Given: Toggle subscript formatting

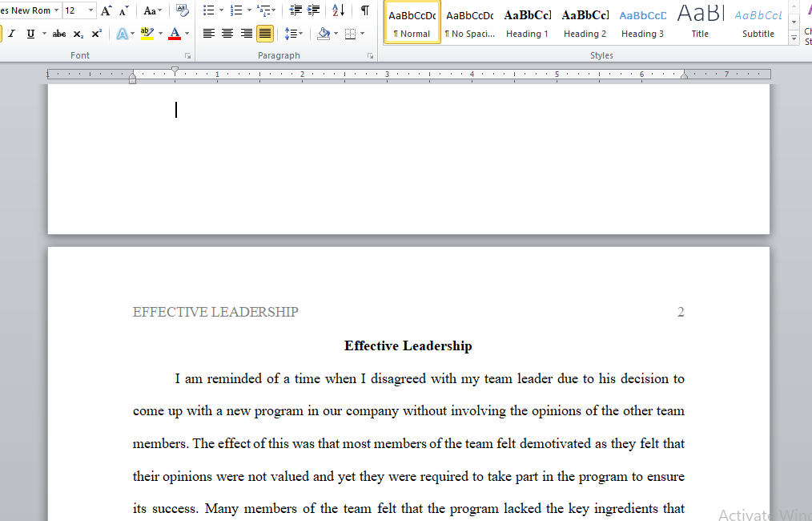Looking at the screenshot, I should [x=78, y=34].
